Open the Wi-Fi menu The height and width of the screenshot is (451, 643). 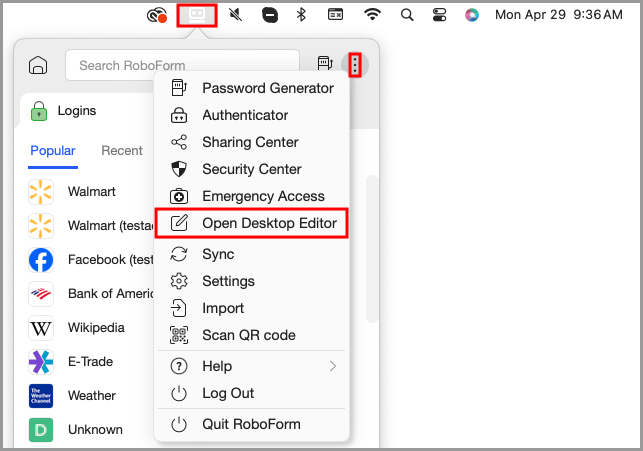[x=372, y=15]
